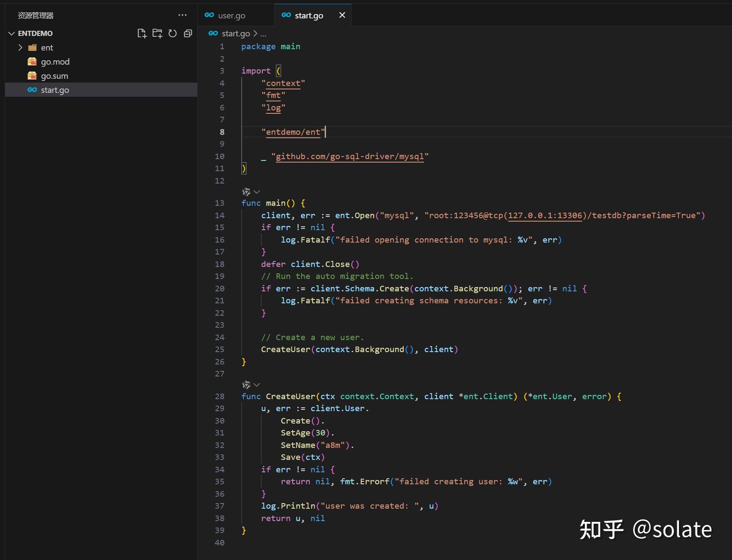The width and height of the screenshot is (732, 560).
Task: Open the run options chevron near line 13
Action: [257, 192]
